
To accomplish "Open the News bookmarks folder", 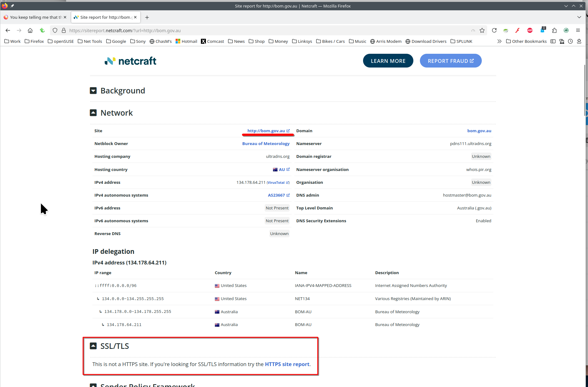I will coord(237,41).
